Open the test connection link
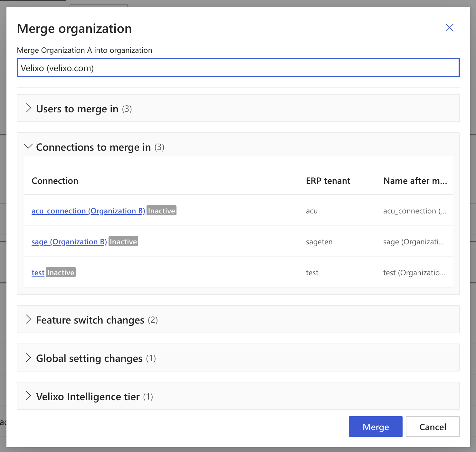 [38, 273]
